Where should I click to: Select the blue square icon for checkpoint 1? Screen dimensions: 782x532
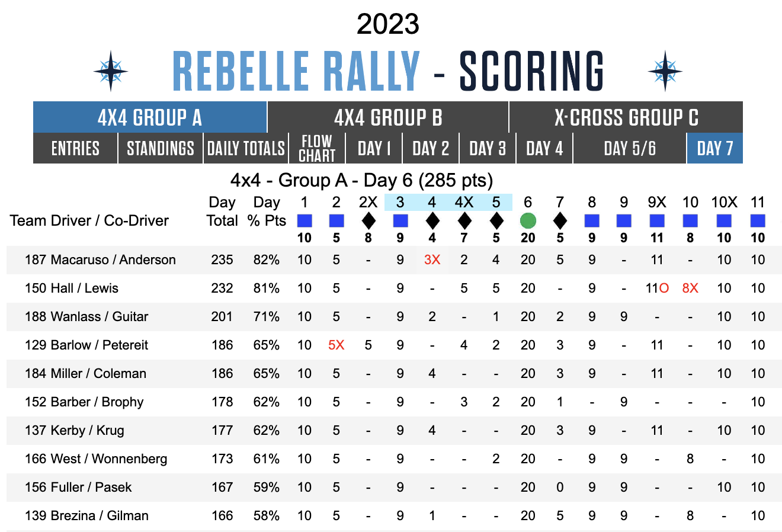click(x=304, y=220)
